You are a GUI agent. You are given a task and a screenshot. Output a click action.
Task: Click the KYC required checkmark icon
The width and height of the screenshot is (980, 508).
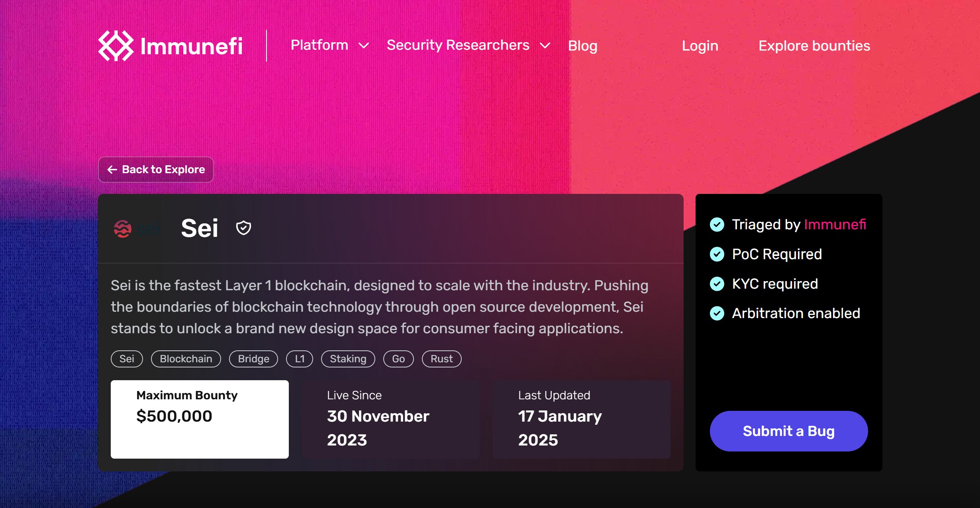tap(717, 284)
